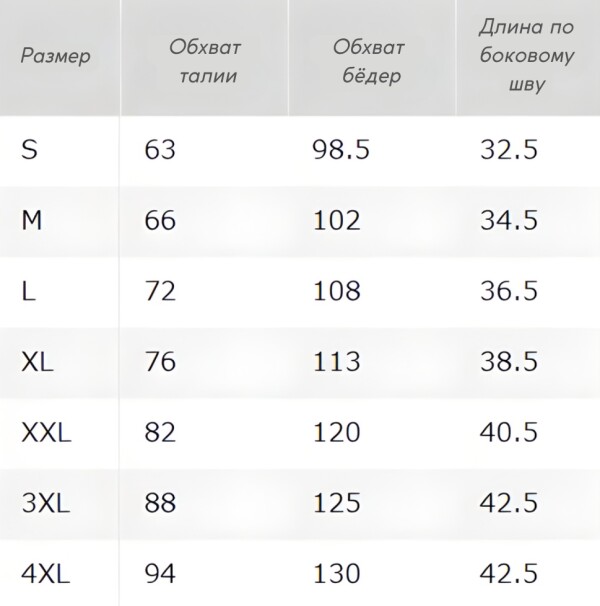Click the Длина по боковому шву header
Viewport: 600px width, 606px height.
coord(526,56)
